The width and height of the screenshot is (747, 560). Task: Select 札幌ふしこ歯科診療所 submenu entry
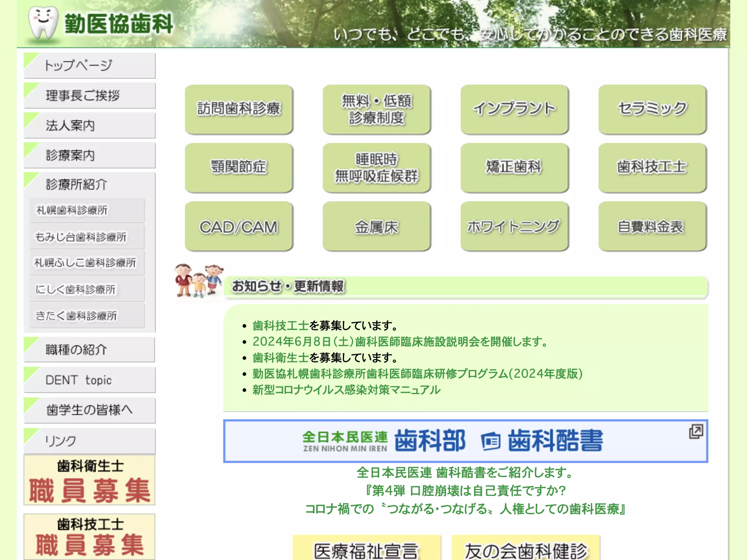tap(87, 263)
